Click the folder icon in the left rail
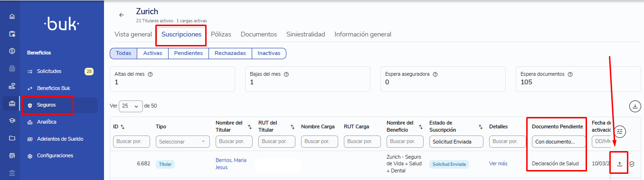644x180 pixels. point(12,138)
